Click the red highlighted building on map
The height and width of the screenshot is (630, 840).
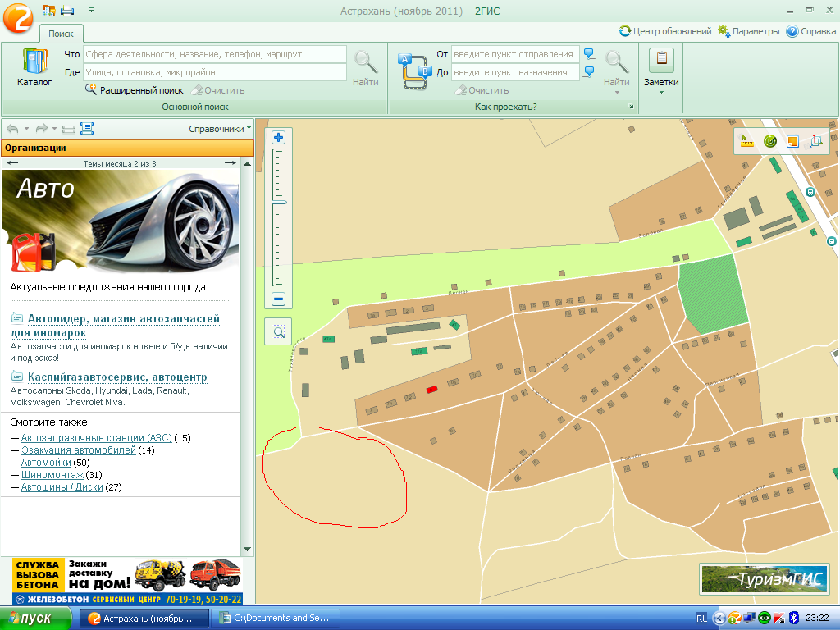pos(431,390)
